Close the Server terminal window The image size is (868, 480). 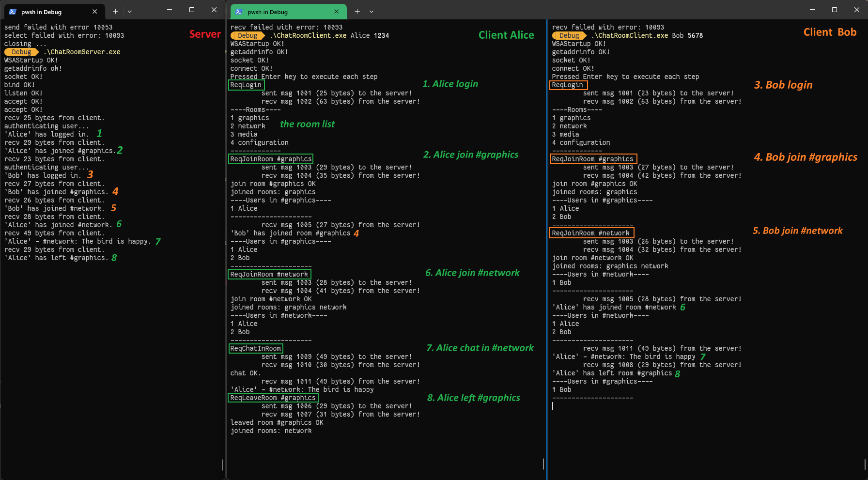point(214,10)
